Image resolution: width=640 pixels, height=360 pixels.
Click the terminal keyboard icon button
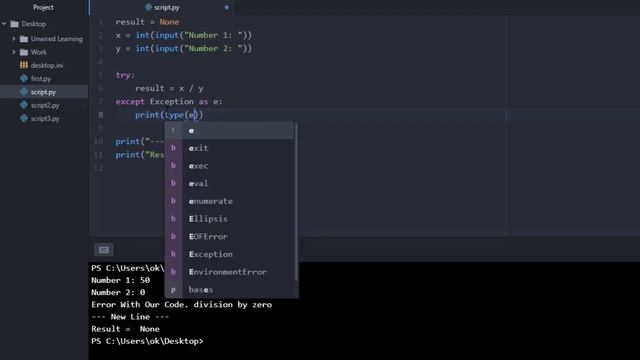pyautogui.click(x=104, y=250)
